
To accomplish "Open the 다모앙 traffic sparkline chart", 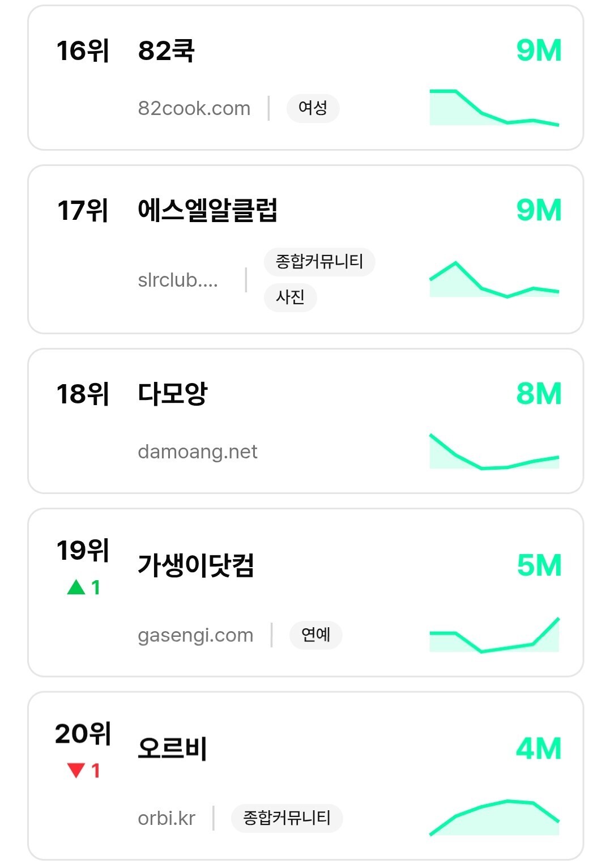I will pyautogui.click(x=494, y=452).
